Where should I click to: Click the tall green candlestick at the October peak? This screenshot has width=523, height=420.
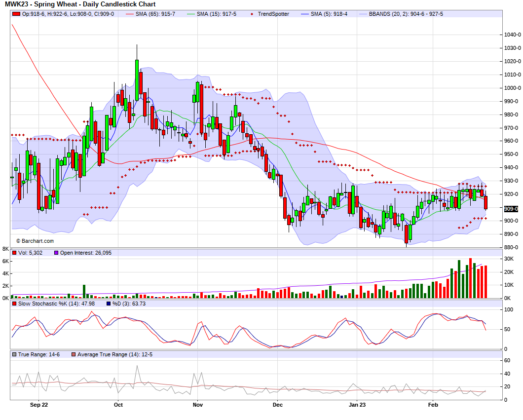137,80
